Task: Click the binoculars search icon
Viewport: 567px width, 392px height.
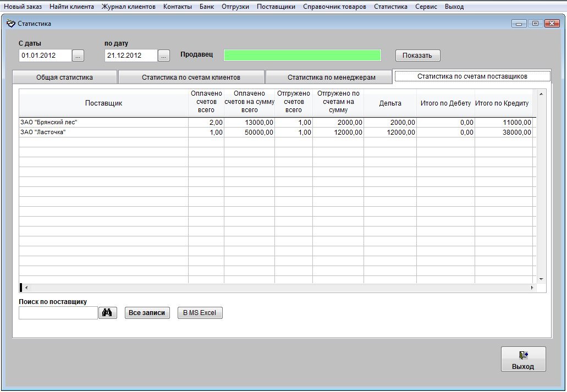Action: pyautogui.click(x=108, y=313)
